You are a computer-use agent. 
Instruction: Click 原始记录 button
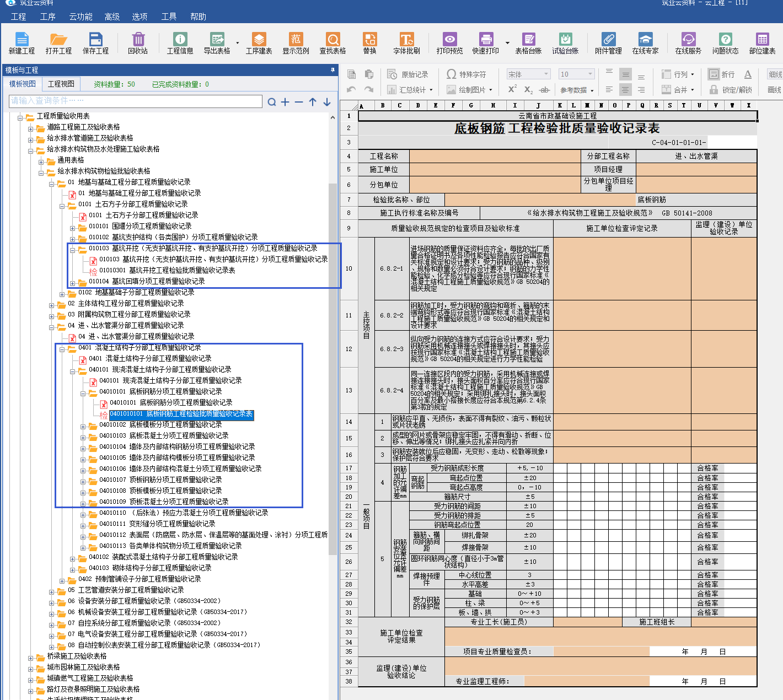[x=408, y=74]
